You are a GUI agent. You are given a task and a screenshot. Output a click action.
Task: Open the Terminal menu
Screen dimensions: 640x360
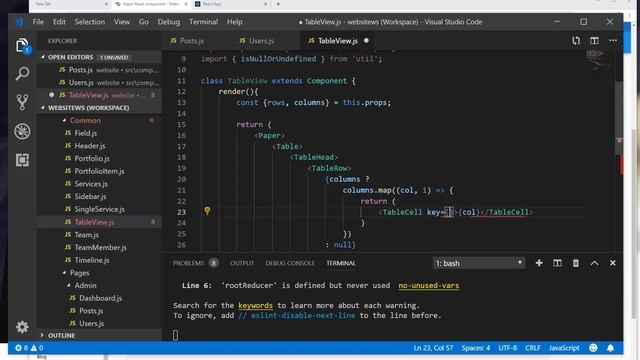point(203,22)
